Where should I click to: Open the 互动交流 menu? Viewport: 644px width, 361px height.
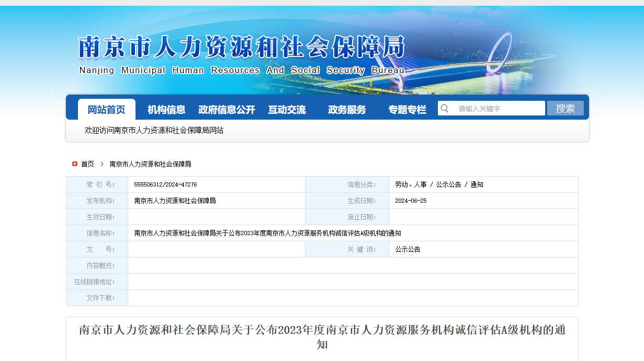[287, 110]
